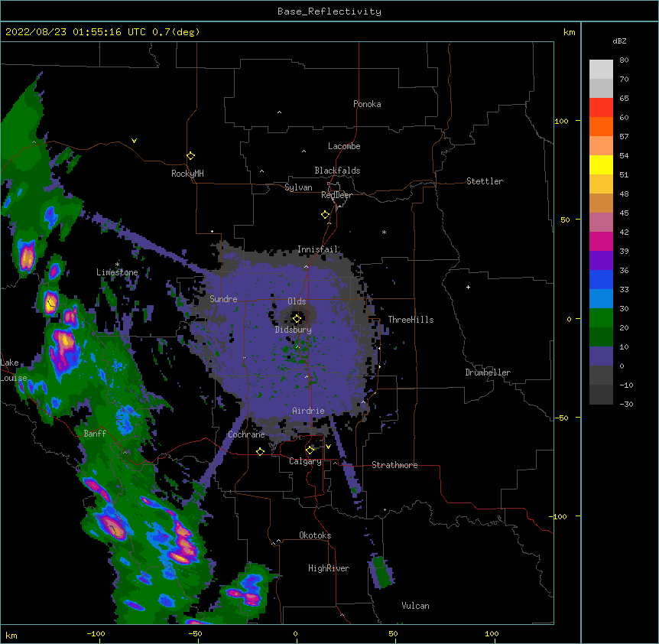Click the Cochrane town label

point(247,434)
